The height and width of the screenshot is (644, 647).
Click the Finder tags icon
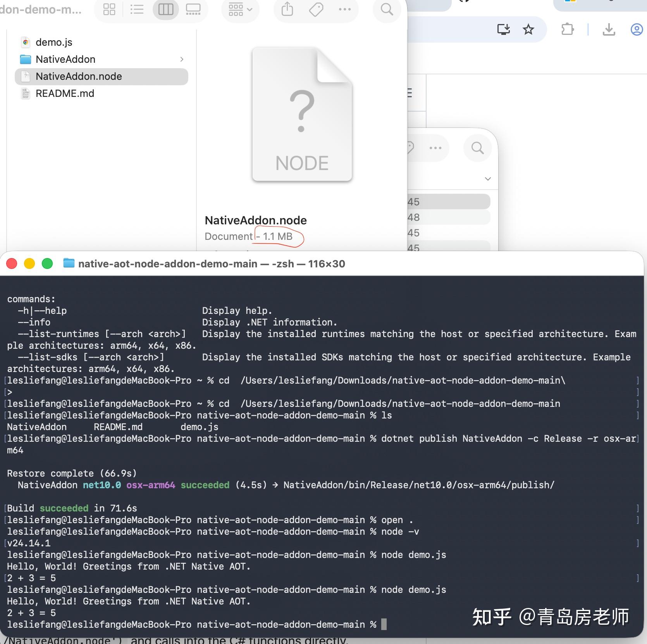pos(316,9)
